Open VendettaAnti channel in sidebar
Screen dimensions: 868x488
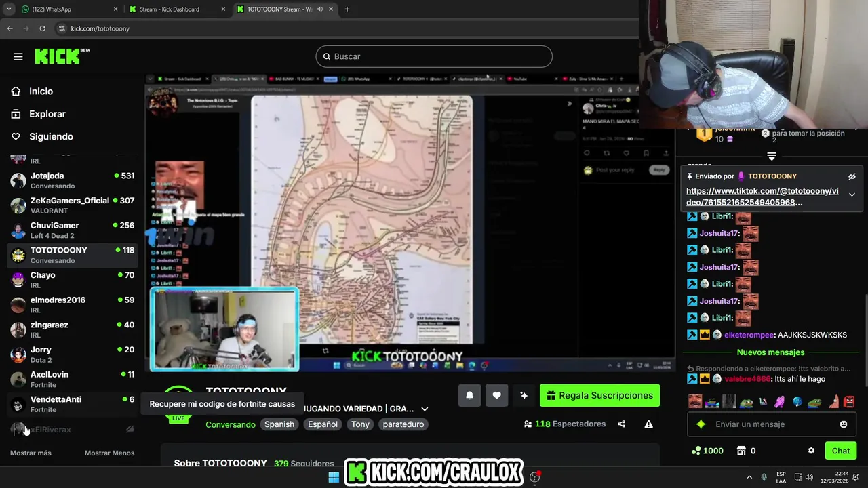point(72,404)
